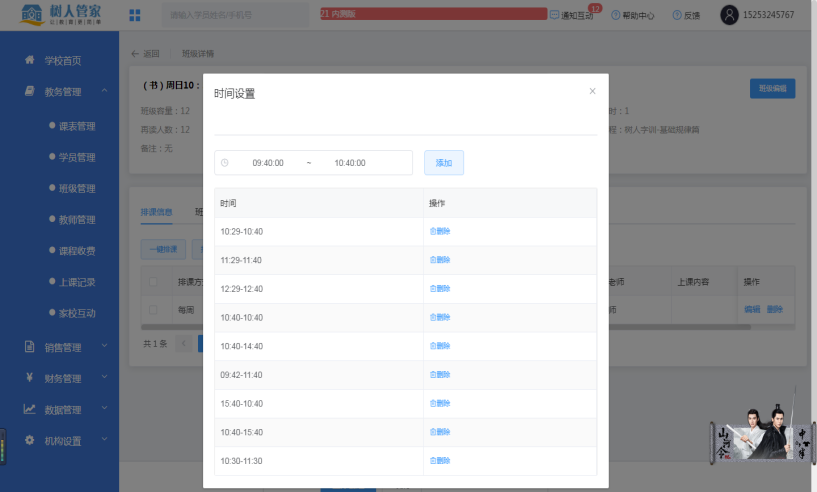This screenshot has width=817, height=492.
Task: Click the 班级编辑 button
Action: (x=772, y=89)
